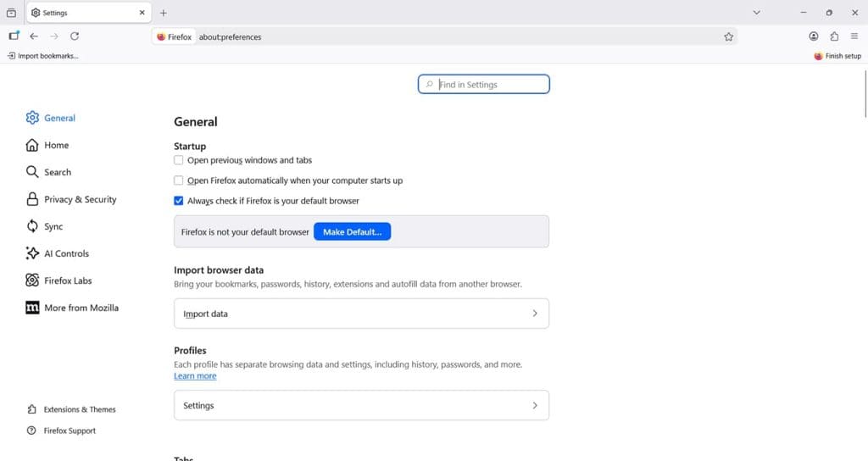Image resolution: width=868 pixels, height=461 pixels.
Task: Click the Sync label in sidebar
Action: (x=53, y=226)
